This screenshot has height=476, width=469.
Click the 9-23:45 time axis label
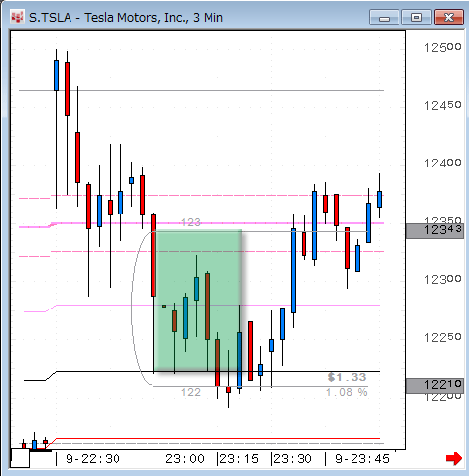pyautogui.click(x=362, y=459)
